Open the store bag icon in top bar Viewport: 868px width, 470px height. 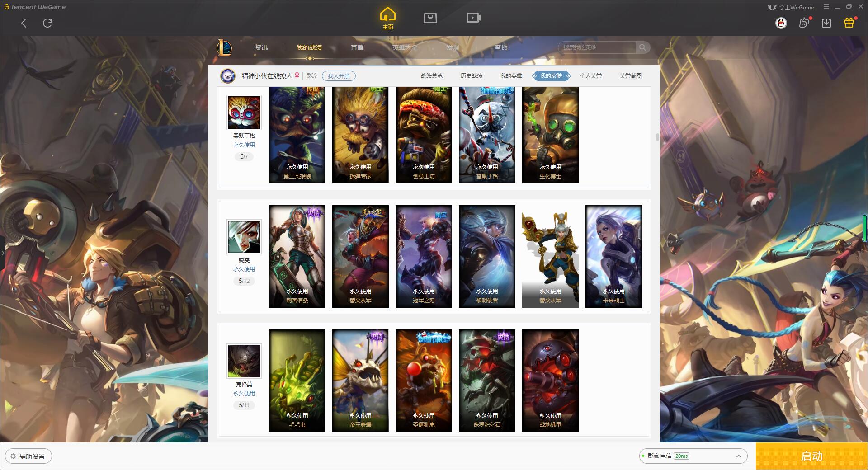(430, 18)
